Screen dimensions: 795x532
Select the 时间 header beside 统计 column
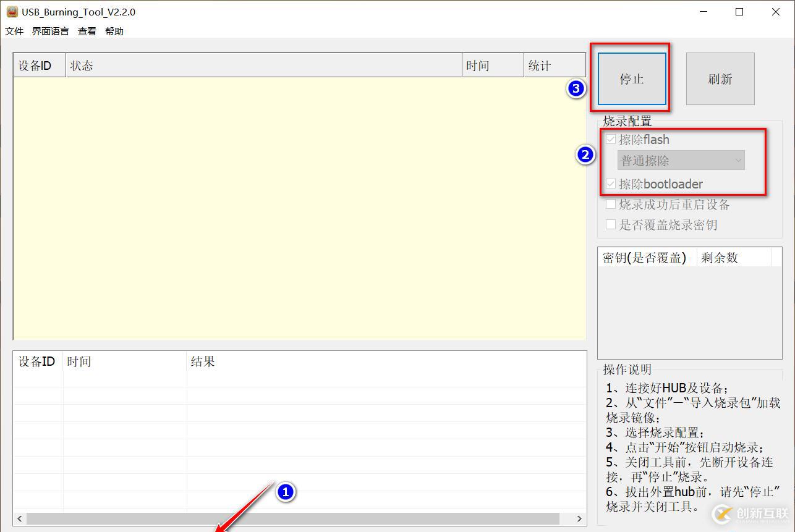point(493,65)
